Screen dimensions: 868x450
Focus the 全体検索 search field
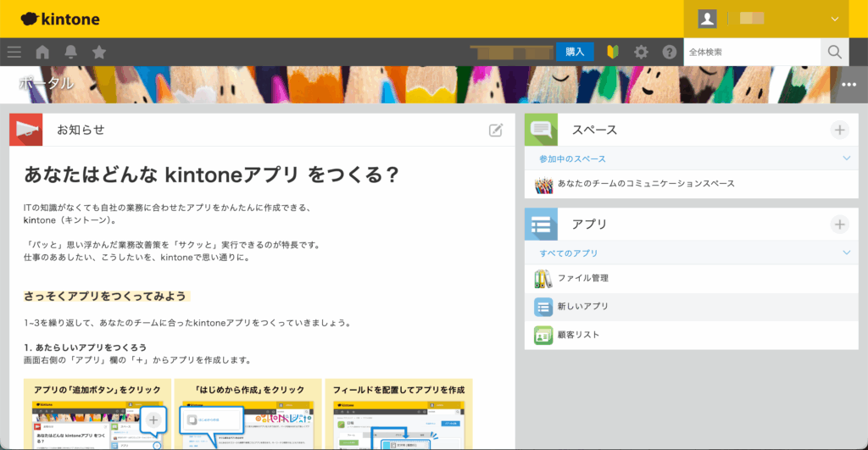tap(751, 52)
